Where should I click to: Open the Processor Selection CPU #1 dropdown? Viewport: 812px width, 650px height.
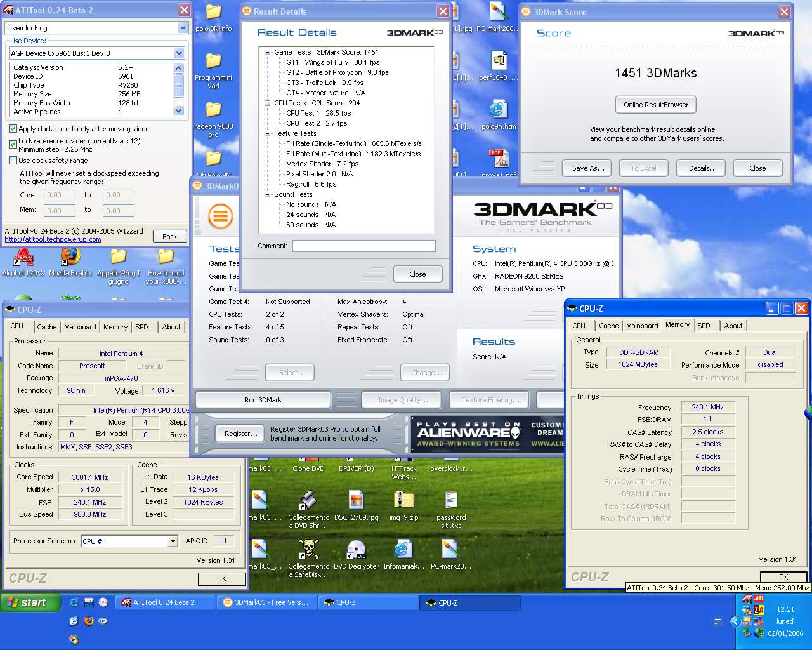(172, 541)
